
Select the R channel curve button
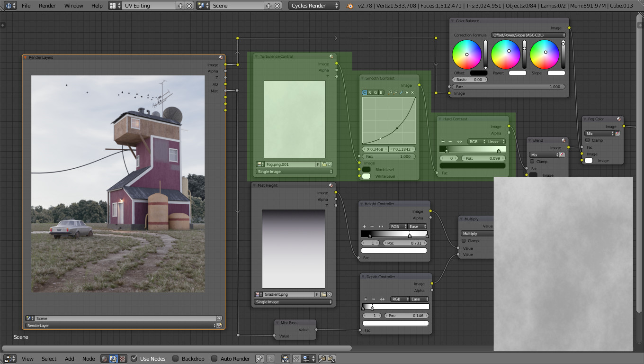click(x=370, y=92)
